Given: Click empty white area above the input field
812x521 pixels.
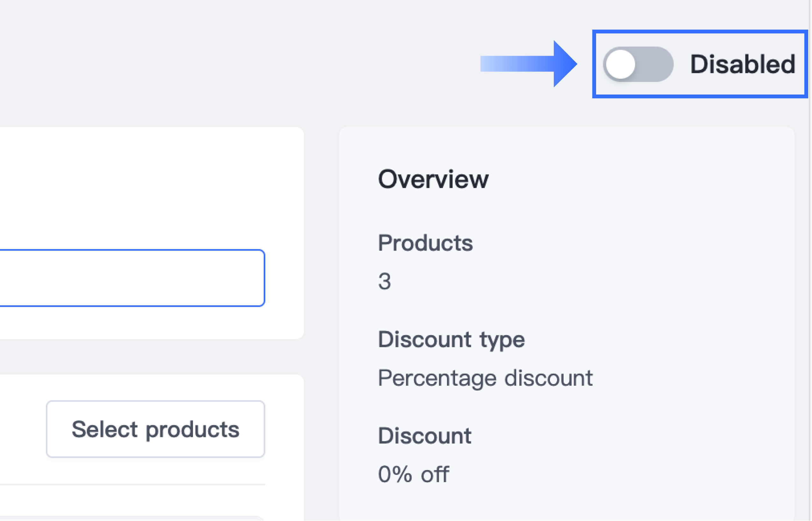Looking at the screenshot, I should (135, 189).
